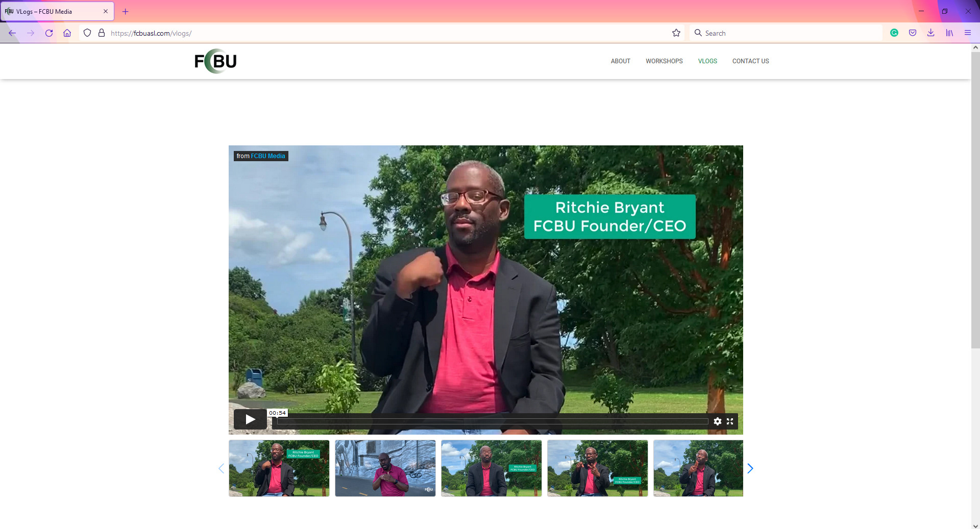Click the browser forward arrow
Image resolution: width=980 pixels, height=529 pixels.
pyautogui.click(x=31, y=33)
